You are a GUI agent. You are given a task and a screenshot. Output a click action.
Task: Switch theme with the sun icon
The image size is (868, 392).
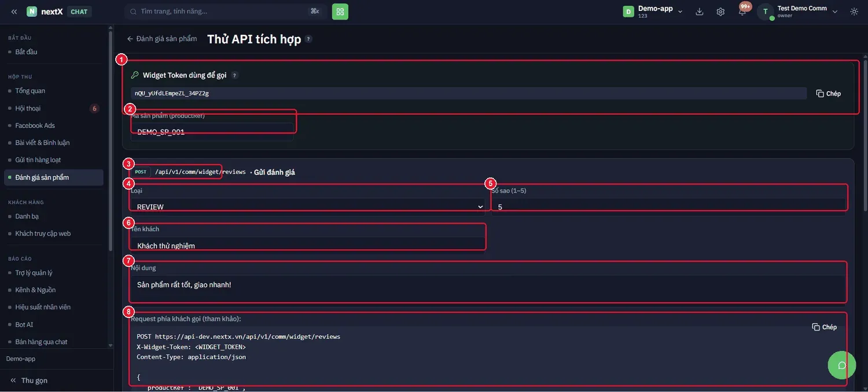click(x=854, y=12)
